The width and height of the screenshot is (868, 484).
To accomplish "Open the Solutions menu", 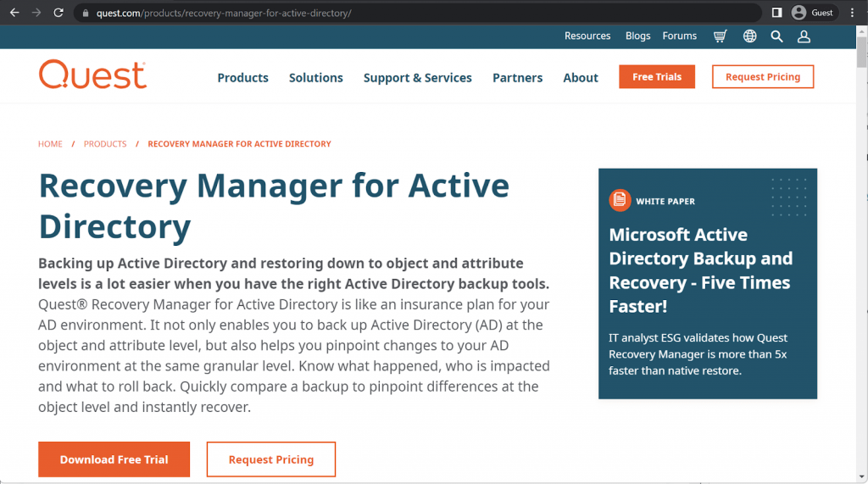I will tap(315, 77).
